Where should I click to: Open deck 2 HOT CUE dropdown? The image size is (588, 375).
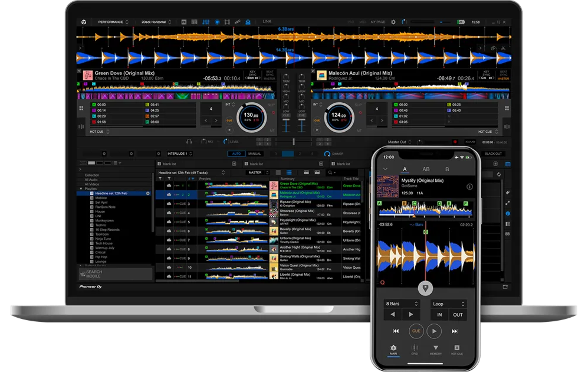[x=488, y=132]
